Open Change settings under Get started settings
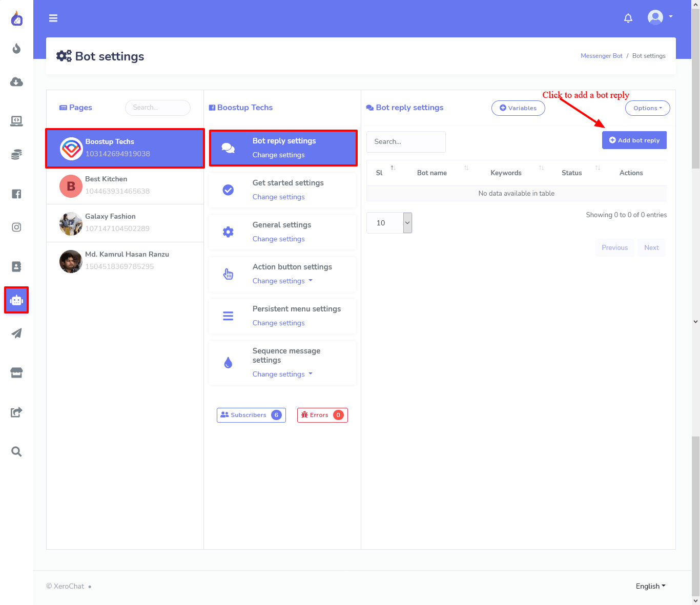700x605 pixels. [x=278, y=197]
